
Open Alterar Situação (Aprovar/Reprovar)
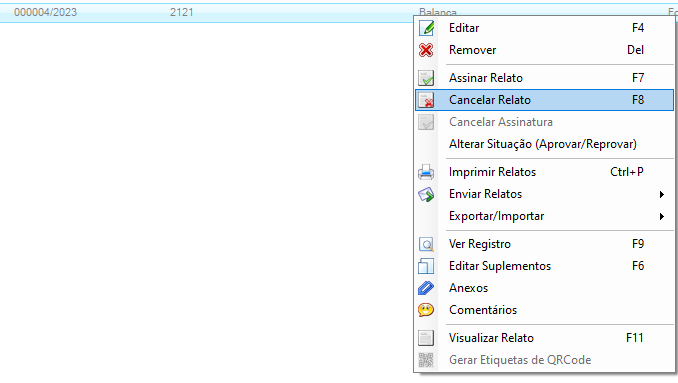click(544, 144)
